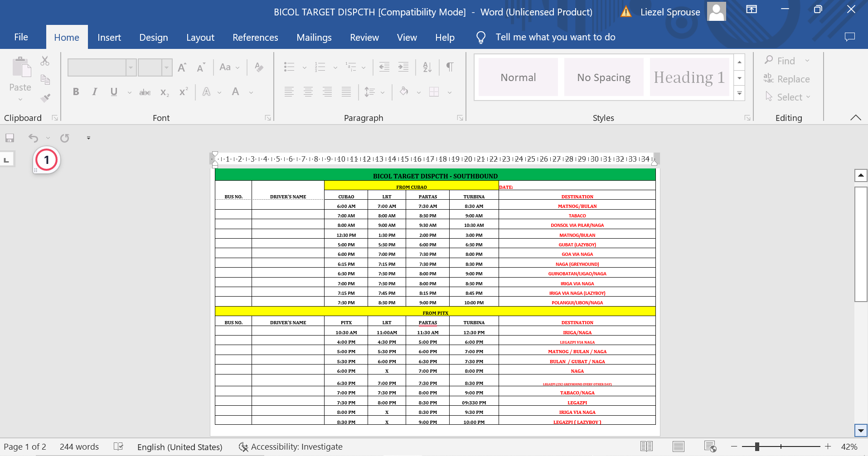Screen dimensions: 868x456
Task: Switch to the Layout tab
Action: 200,37
